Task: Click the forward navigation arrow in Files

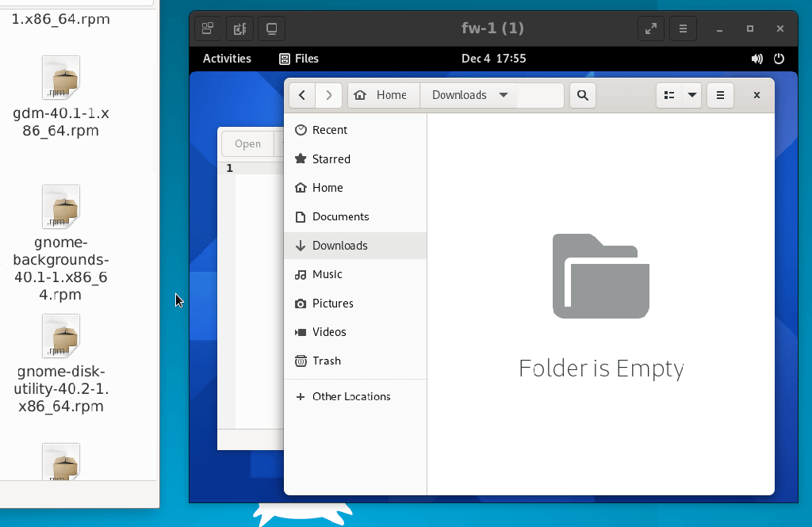Action: coord(329,95)
